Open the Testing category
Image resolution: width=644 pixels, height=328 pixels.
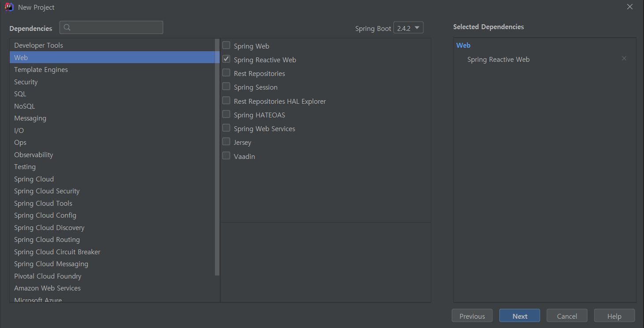(x=112, y=166)
